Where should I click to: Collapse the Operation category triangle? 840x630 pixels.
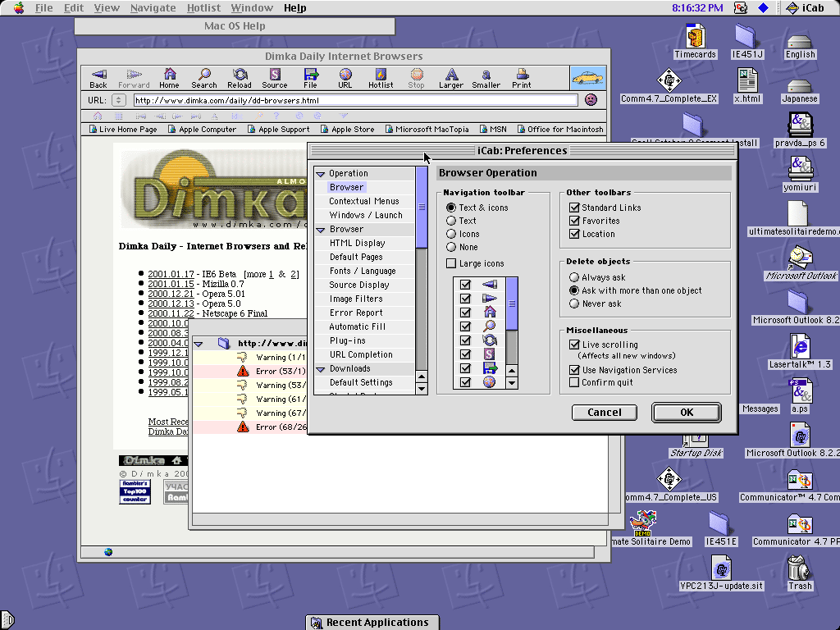point(321,174)
